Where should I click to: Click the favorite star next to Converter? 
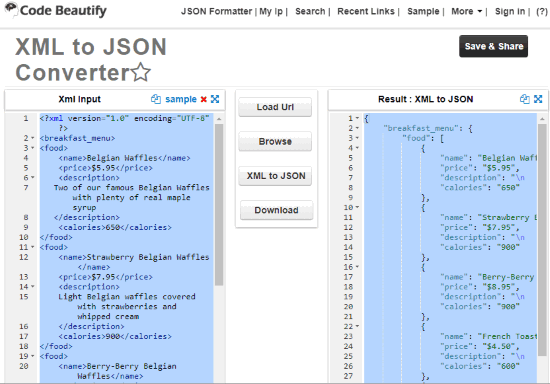141,72
